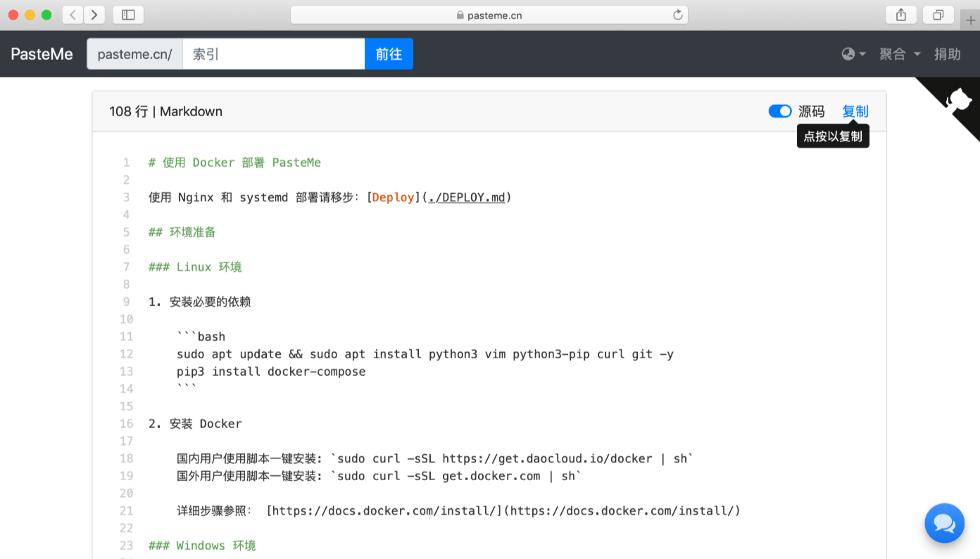980x559 pixels.
Task: Click line number 18 in the gutter
Action: pos(126,459)
